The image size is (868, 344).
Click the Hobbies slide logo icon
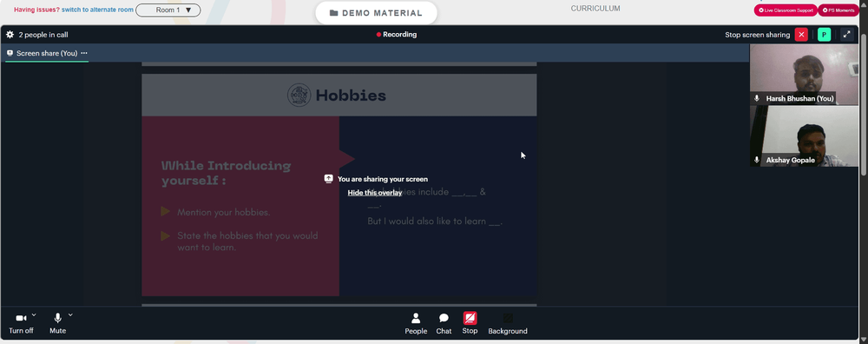pyautogui.click(x=299, y=96)
